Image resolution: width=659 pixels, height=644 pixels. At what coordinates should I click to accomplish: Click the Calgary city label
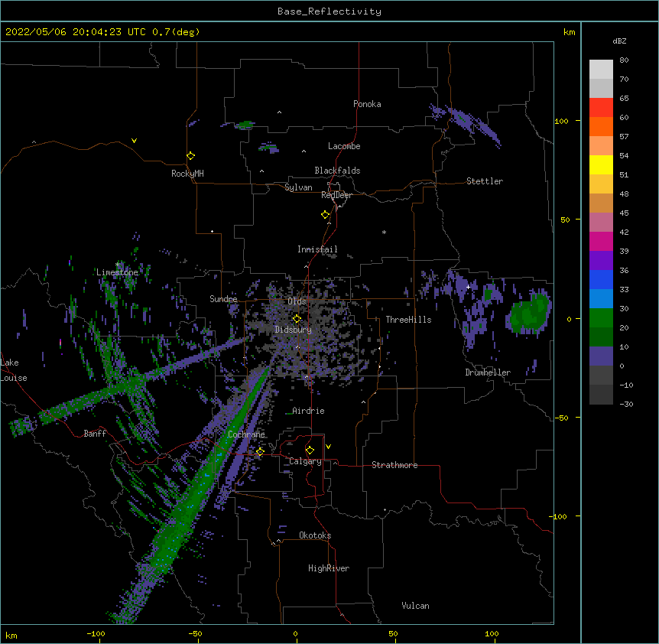click(x=305, y=461)
